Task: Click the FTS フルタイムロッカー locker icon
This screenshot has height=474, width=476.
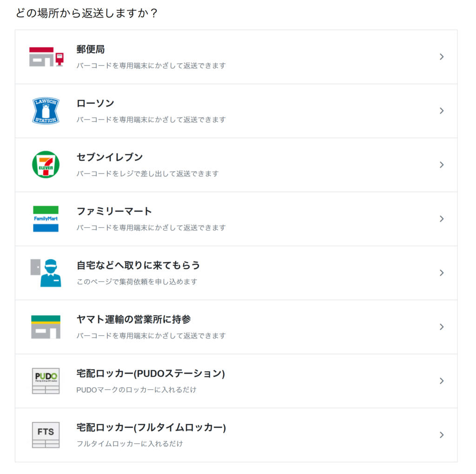Action: tap(45, 434)
